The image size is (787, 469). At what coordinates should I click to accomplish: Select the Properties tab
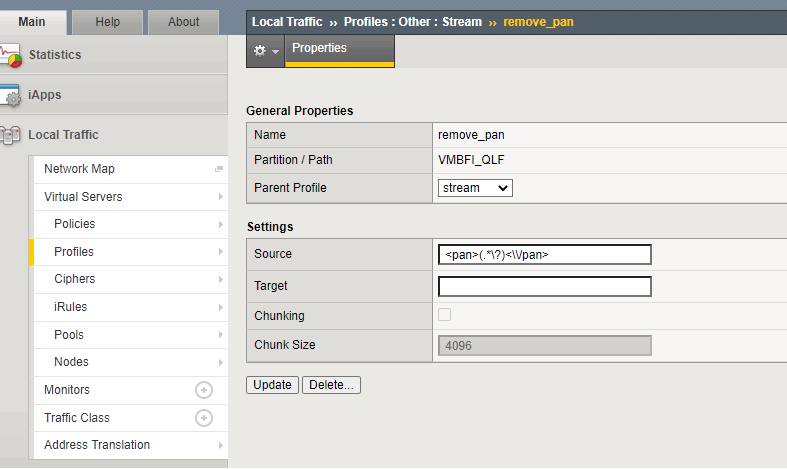tap(320, 48)
